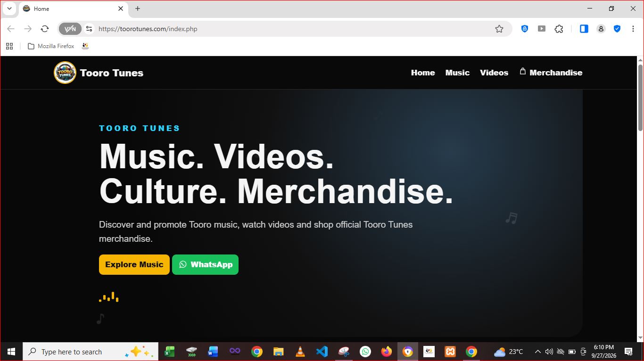Click the VPN indicator in the address bar
This screenshot has height=361, width=644.
tap(70, 29)
